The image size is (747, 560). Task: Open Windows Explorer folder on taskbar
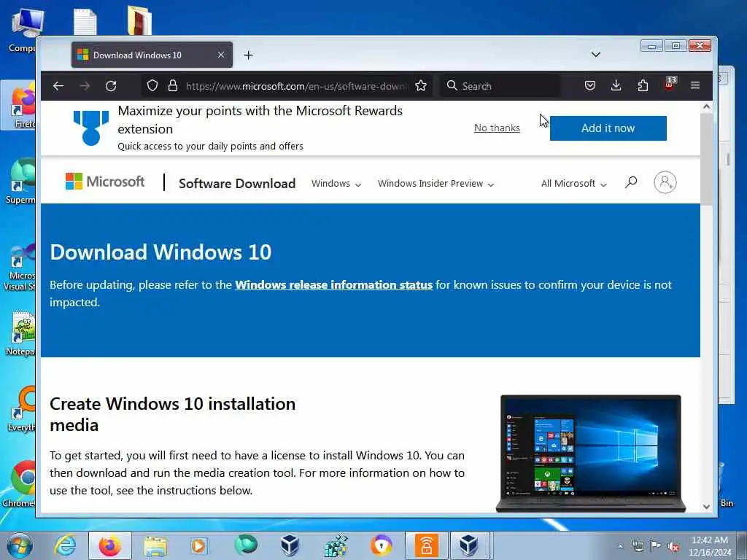click(155, 546)
